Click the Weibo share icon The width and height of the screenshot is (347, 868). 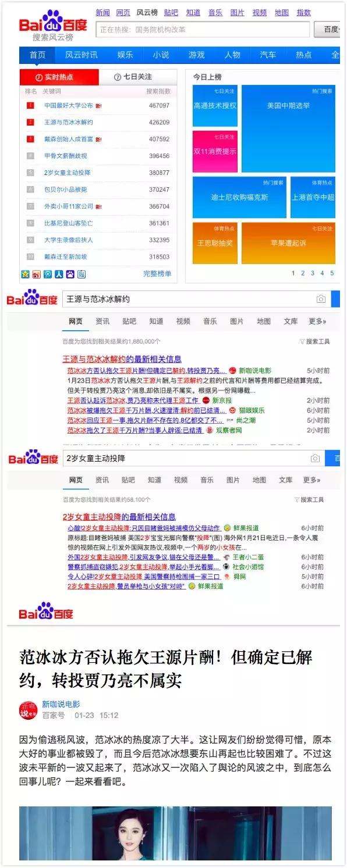(x=37, y=274)
